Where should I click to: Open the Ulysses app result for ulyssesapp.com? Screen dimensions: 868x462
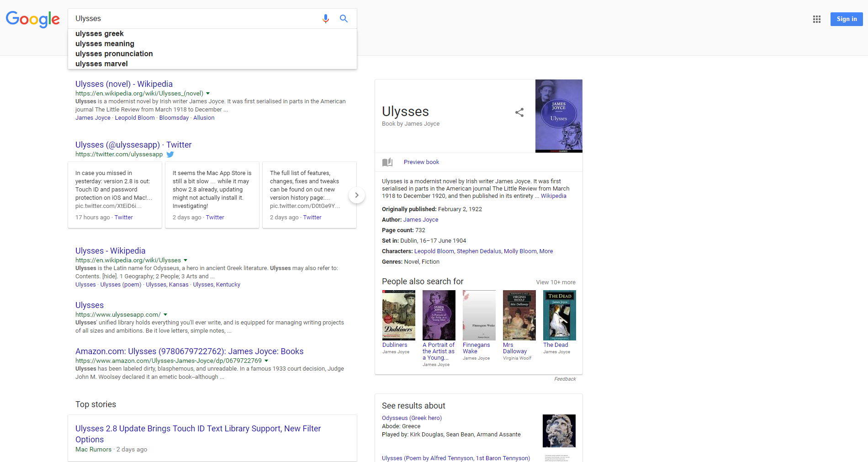[x=90, y=305]
